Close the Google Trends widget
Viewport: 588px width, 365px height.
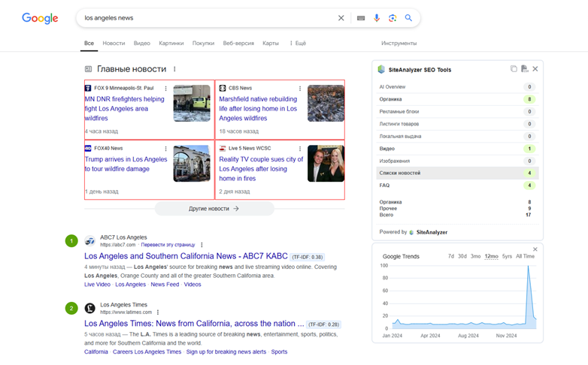tap(535, 249)
